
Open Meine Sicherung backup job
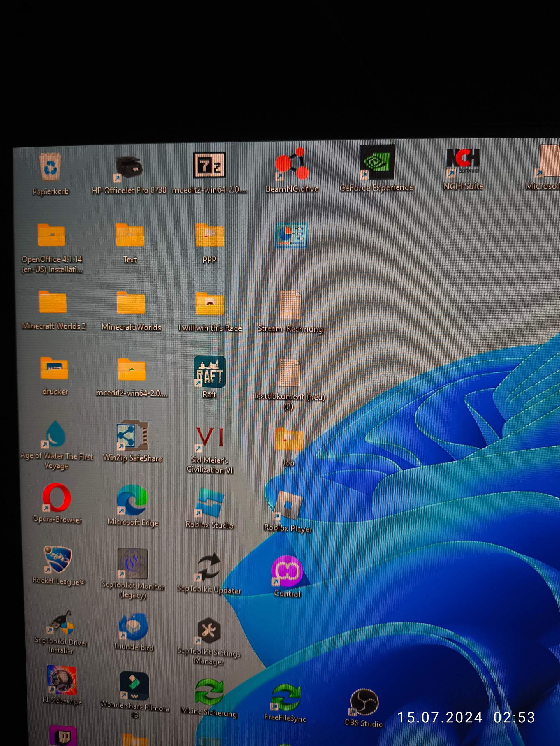coord(209,692)
